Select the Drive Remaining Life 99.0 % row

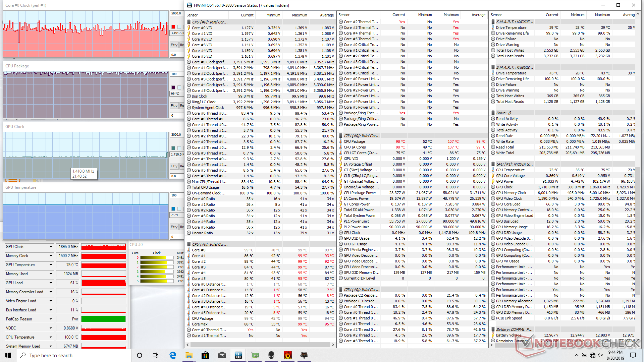click(x=562, y=33)
